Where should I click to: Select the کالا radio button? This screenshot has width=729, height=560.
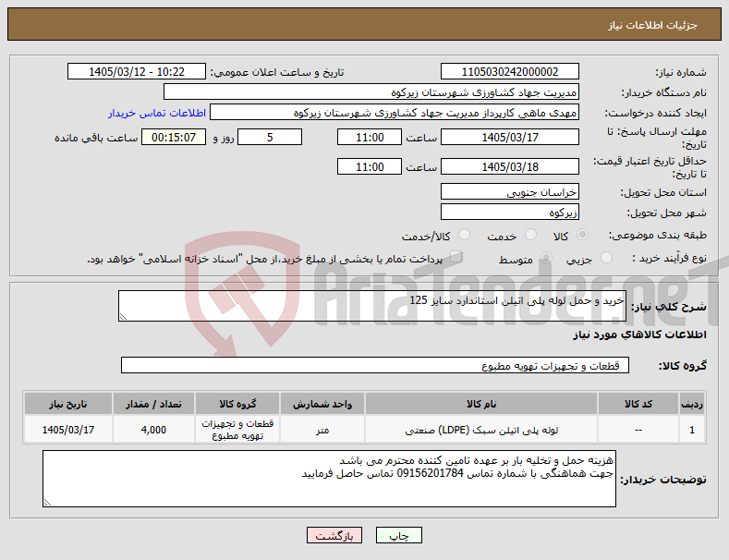(x=582, y=235)
